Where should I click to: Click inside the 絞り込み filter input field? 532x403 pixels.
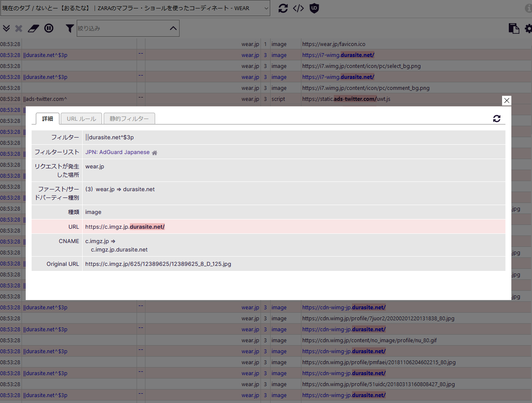click(122, 28)
